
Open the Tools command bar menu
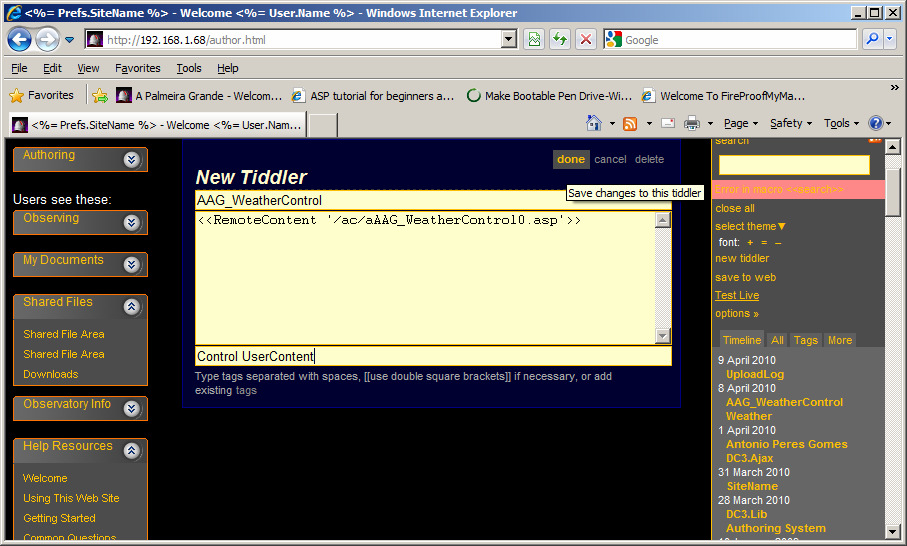click(x=841, y=123)
